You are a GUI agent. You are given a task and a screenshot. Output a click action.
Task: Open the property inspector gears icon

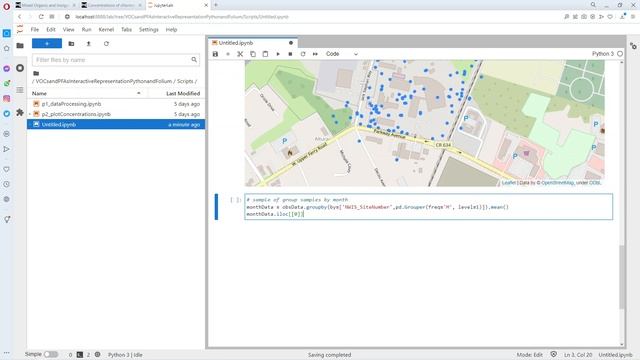point(633,46)
